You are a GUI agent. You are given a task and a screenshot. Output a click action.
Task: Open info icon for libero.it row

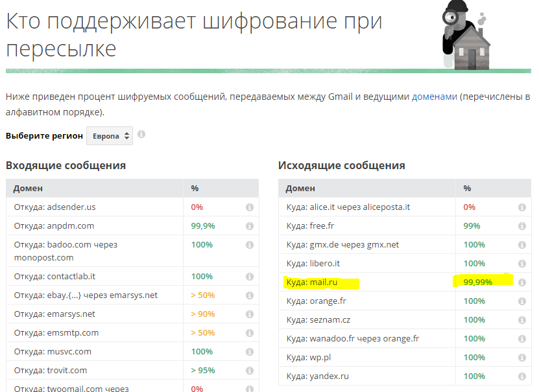[522, 264]
